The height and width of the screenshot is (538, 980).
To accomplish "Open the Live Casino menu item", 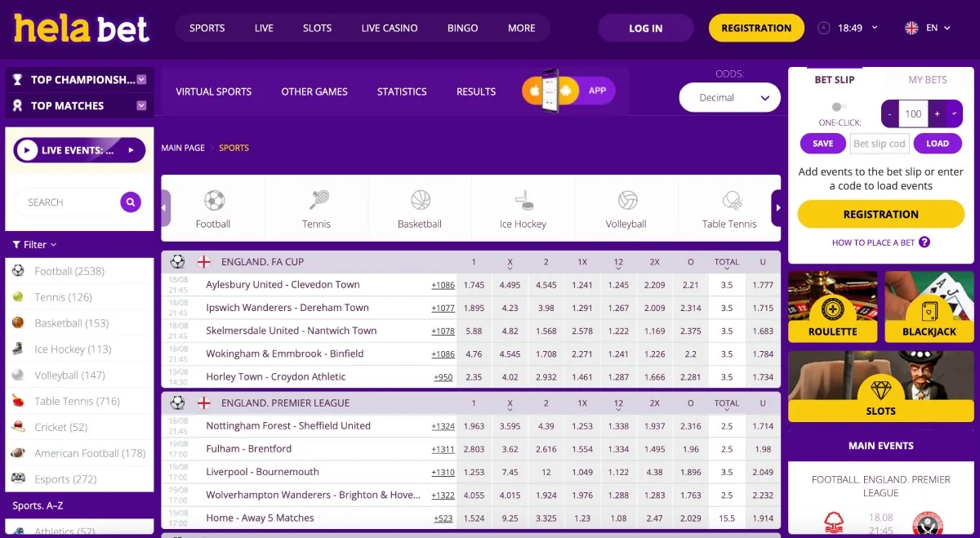I will (390, 28).
